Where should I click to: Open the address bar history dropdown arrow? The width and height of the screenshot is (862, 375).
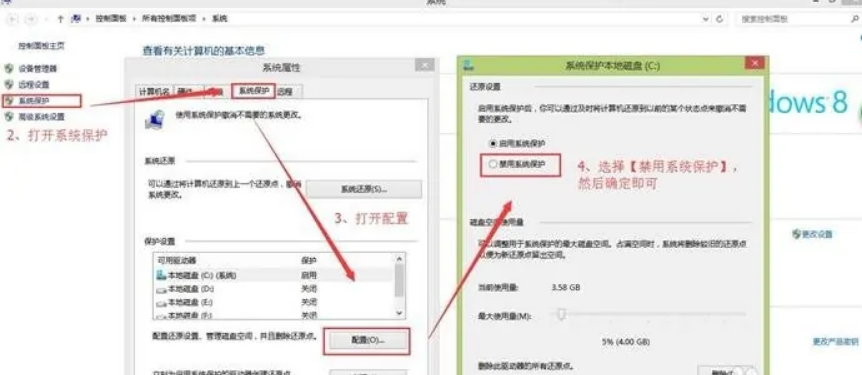[706, 19]
